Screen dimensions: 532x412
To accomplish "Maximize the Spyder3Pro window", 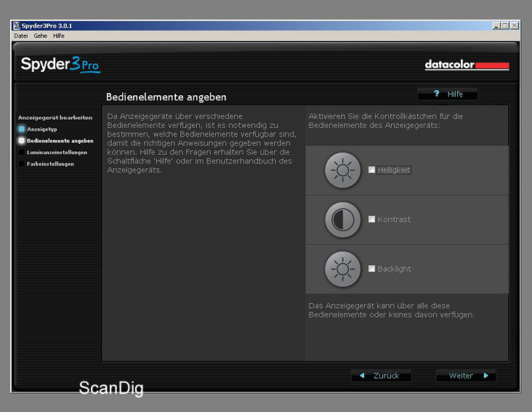I will pos(505,25).
